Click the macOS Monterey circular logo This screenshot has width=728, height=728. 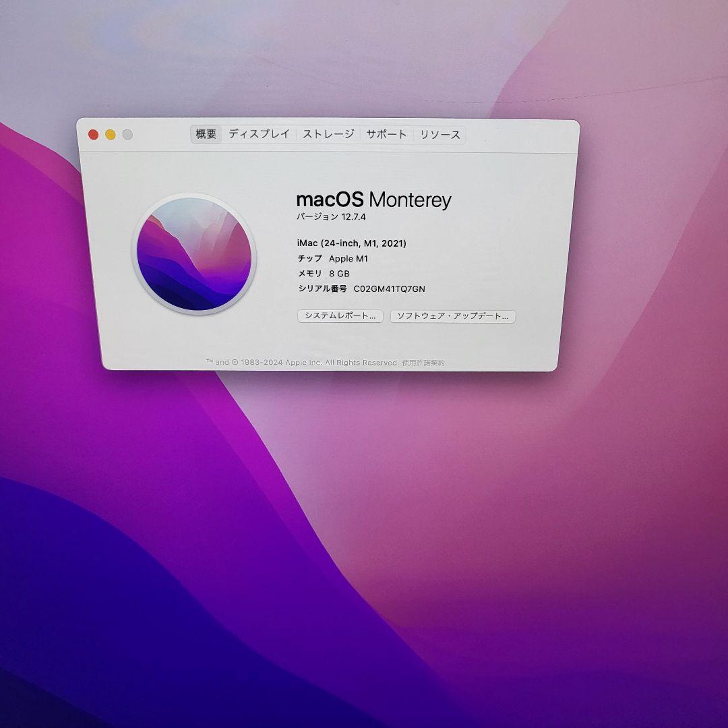coord(194,254)
